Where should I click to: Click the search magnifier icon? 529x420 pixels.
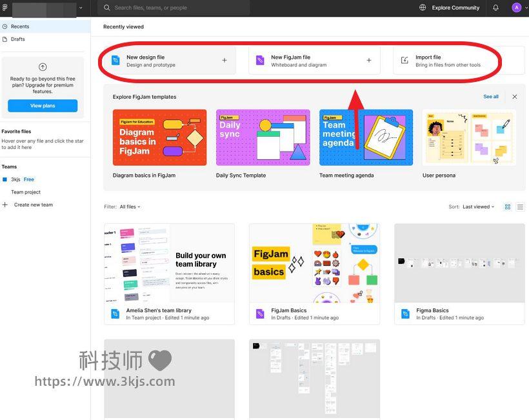pyautogui.click(x=106, y=8)
